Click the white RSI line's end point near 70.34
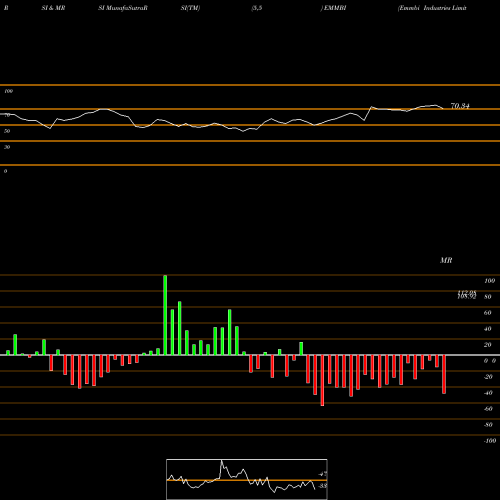 pyautogui.click(x=443, y=109)
